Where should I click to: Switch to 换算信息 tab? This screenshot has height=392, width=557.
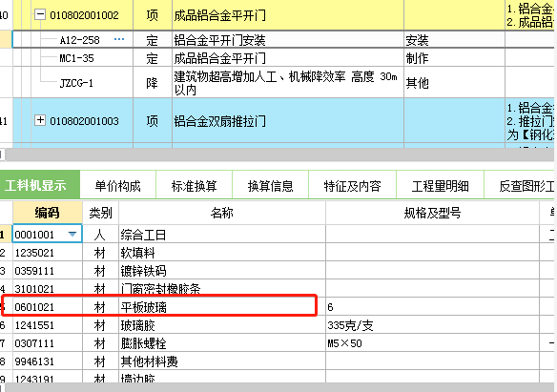pyautogui.click(x=270, y=185)
